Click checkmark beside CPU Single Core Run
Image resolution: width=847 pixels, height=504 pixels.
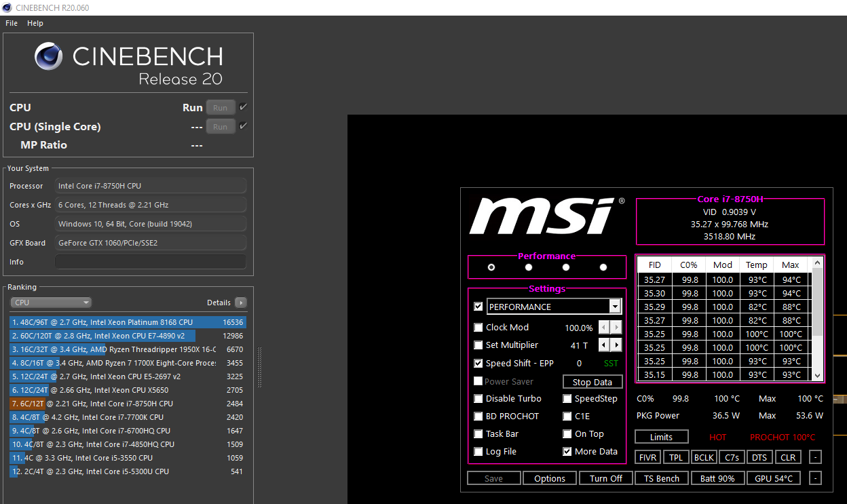pyautogui.click(x=243, y=126)
